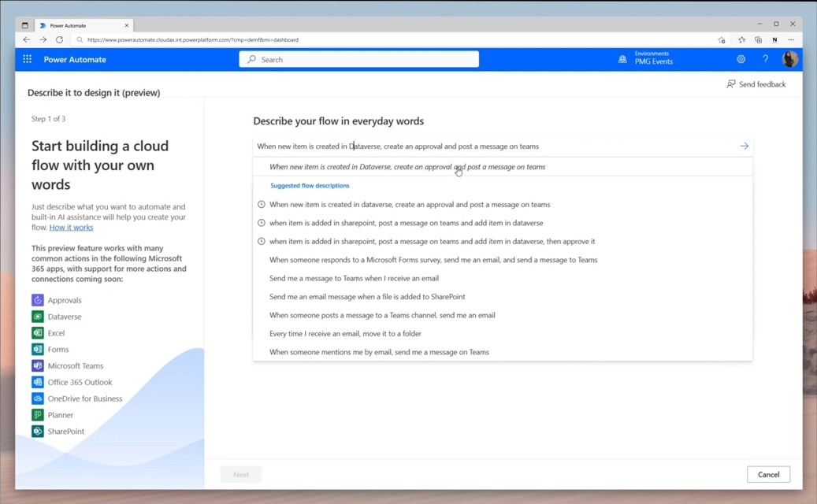This screenshot has width=817, height=504.
Task: Choose 'add item in dataverse' ending suggestion
Action: click(x=503, y=223)
